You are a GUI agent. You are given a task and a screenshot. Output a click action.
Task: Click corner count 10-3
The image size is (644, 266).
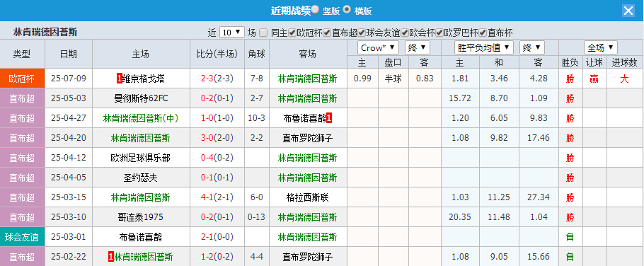click(257, 118)
